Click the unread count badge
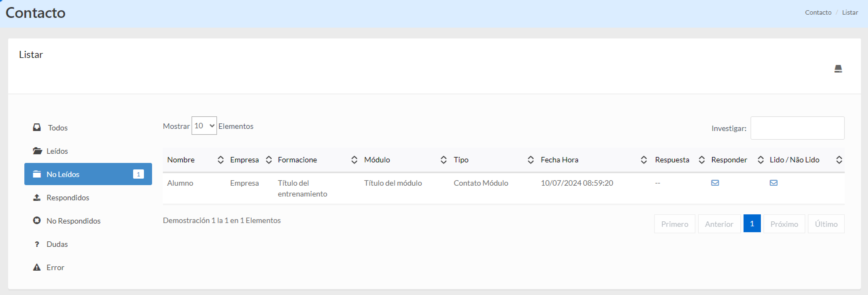Viewport: 868px width, 295px height. [x=138, y=174]
